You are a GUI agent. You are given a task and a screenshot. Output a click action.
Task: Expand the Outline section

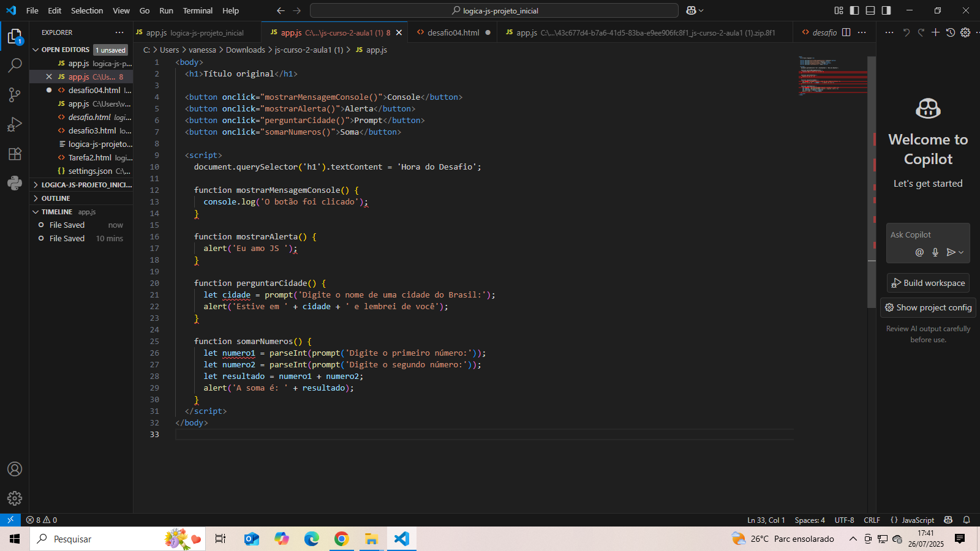click(x=81, y=198)
